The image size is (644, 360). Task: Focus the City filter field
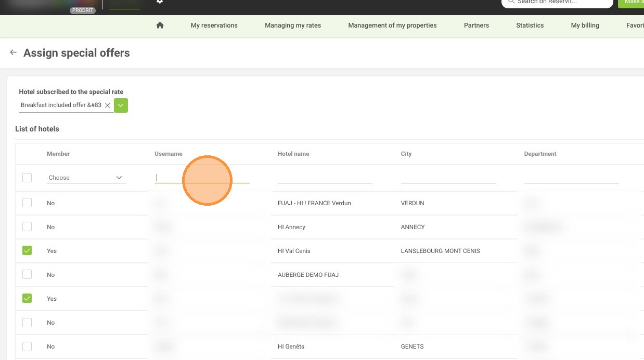448,178
